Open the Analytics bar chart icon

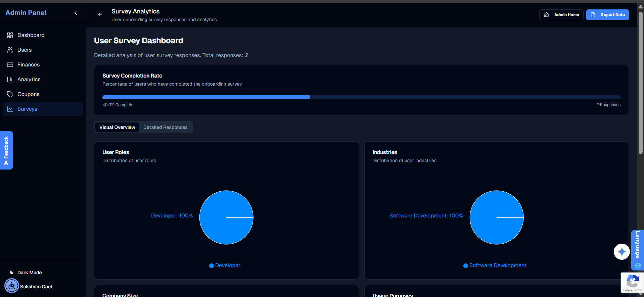tap(10, 80)
